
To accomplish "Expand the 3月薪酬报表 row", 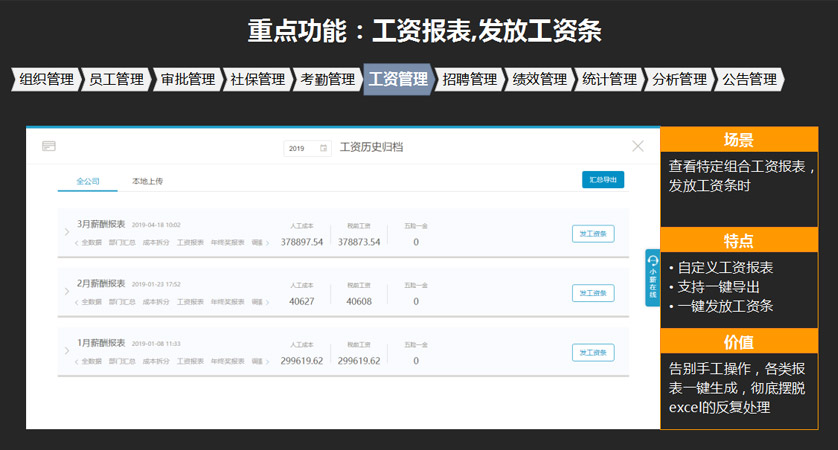I will [67, 233].
